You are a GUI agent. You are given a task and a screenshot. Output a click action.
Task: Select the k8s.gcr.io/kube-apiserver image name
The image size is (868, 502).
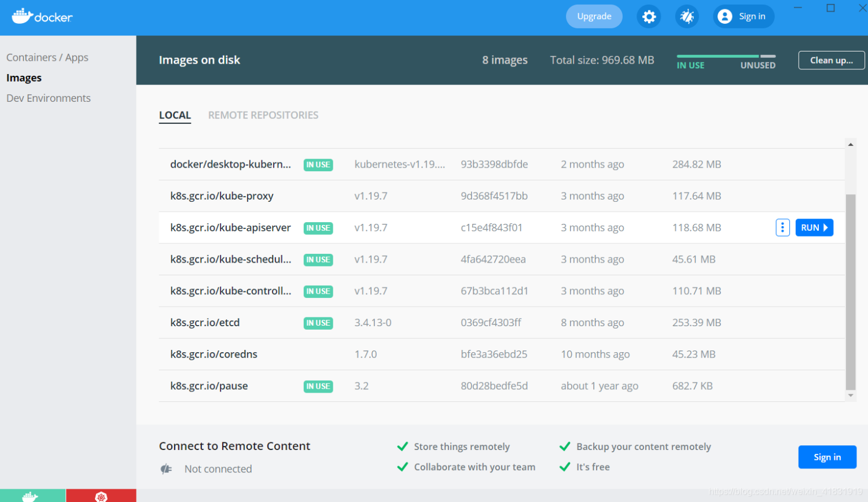coord(230,228)
